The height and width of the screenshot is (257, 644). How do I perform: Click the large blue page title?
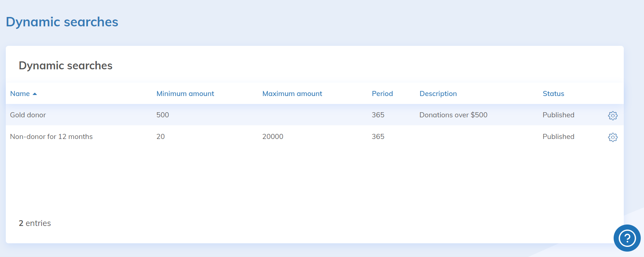pyautogui.click(x=62, y=22)
